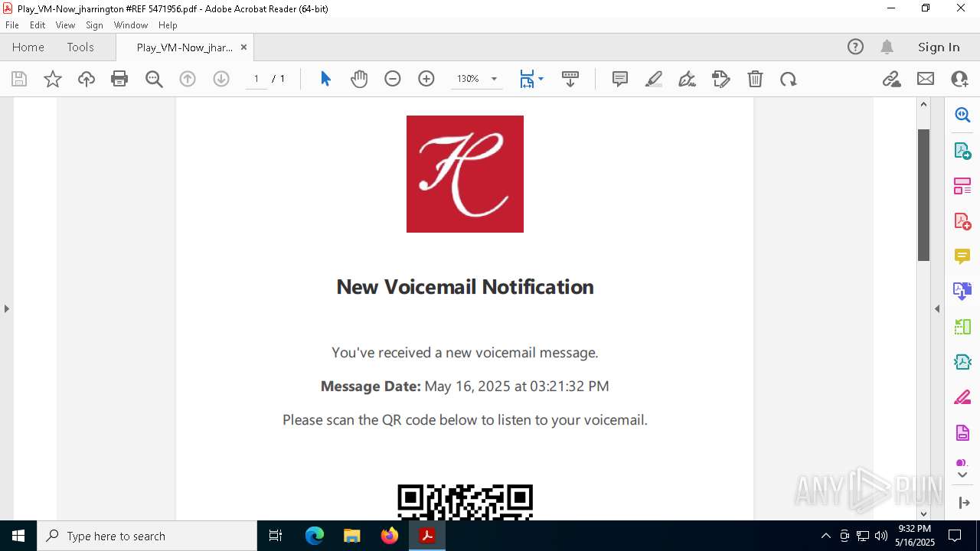Viewport: 980px width, 551px height.
Task: Click the Sign In button
Action: pos(939,47)
